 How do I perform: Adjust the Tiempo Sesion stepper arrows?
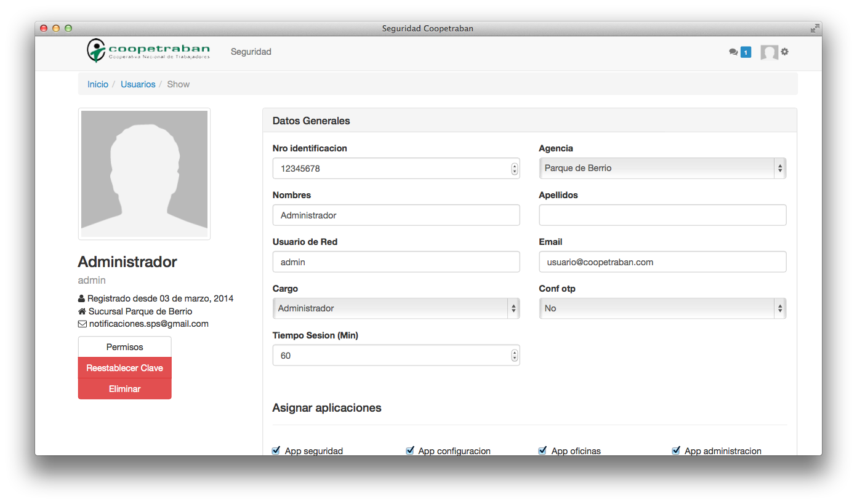pos(514,356)
